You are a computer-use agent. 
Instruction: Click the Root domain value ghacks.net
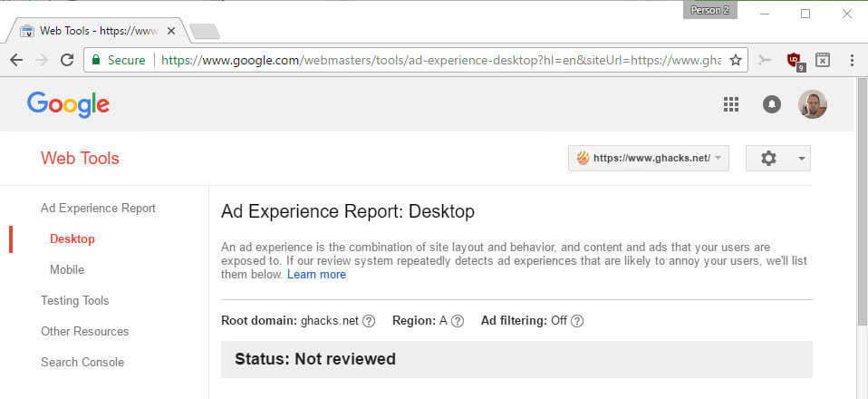[x=330, y=321]
